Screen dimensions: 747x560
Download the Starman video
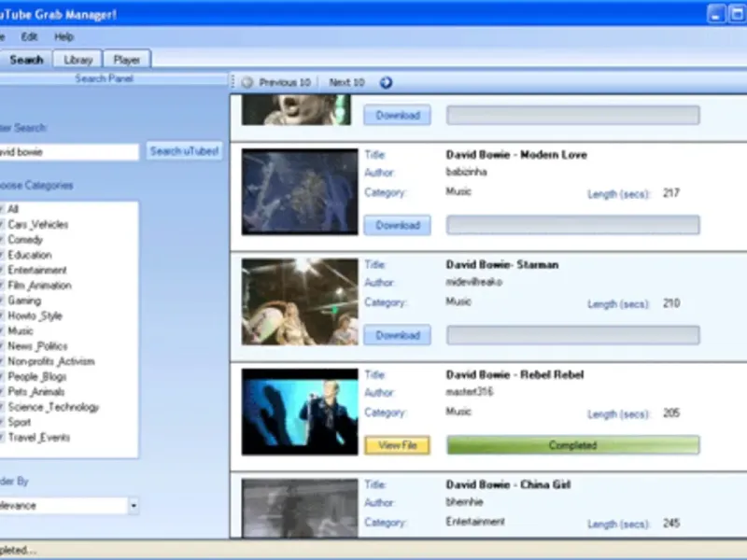(398, 335)
